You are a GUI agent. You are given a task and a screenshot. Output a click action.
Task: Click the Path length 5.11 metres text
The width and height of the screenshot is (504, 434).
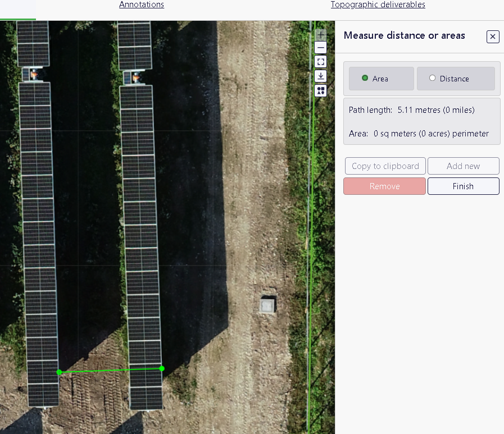point(411,110)
